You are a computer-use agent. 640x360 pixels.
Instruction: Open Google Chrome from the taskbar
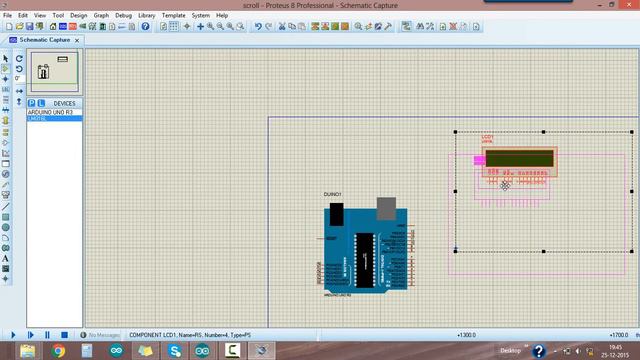(58, 351)
